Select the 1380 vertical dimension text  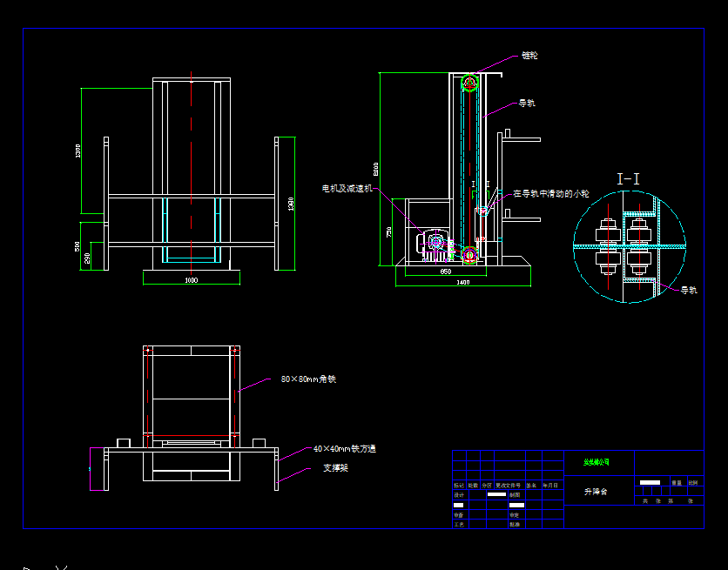[291, 204]
